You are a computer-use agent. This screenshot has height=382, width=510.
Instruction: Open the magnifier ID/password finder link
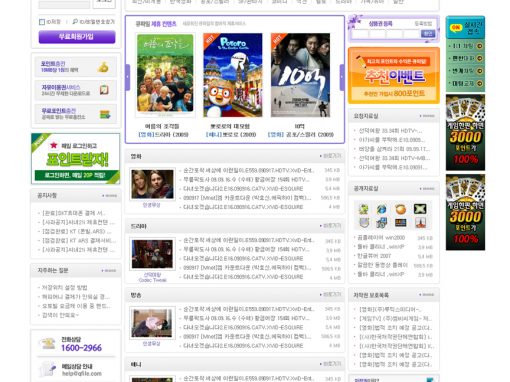pyautogui.click(x=94, y=22)
